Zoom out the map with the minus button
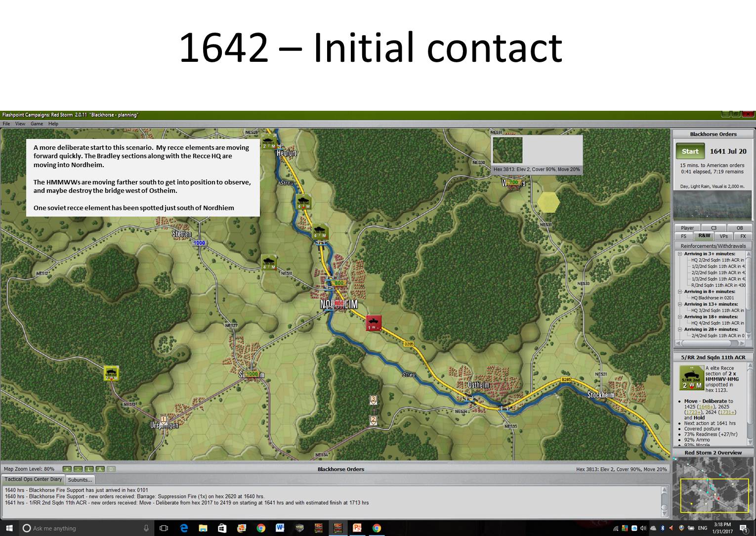The width and height of the screenshot is (756, 536). pos(78,469)
